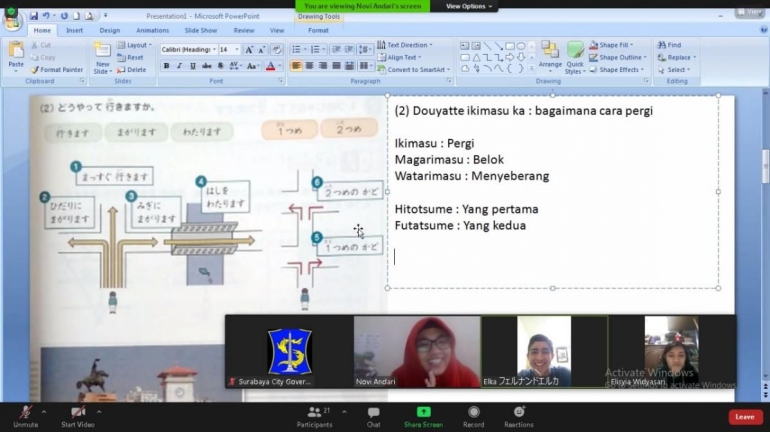Screen dimensions: 770x432
Task: Click the red Leave button
Action: (744, 416)
